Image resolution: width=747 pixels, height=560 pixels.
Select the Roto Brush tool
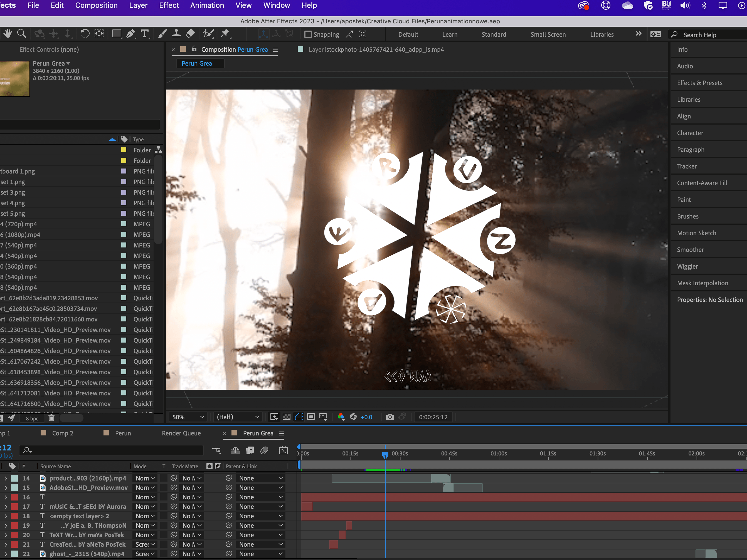coord(208,33)
